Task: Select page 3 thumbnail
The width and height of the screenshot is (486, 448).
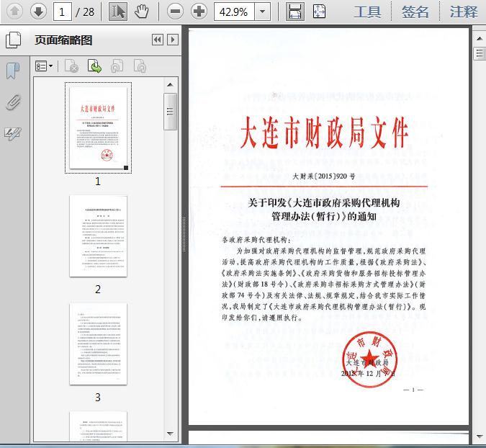Action: [98, 344]
